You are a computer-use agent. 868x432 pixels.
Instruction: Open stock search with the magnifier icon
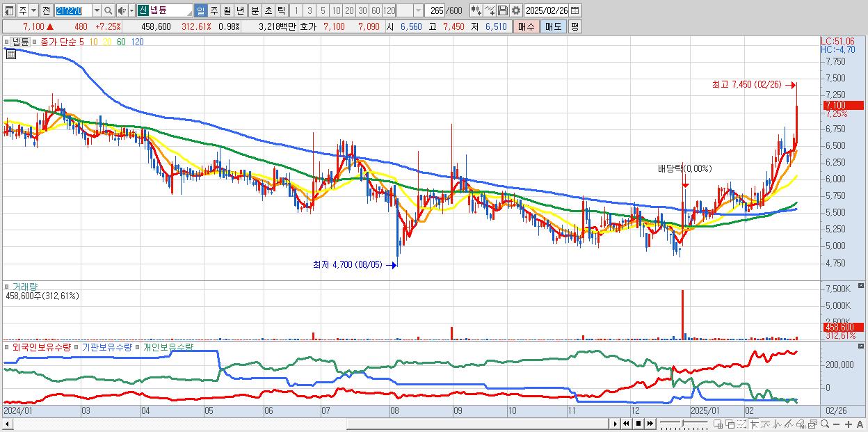click(x=108, y=10)
